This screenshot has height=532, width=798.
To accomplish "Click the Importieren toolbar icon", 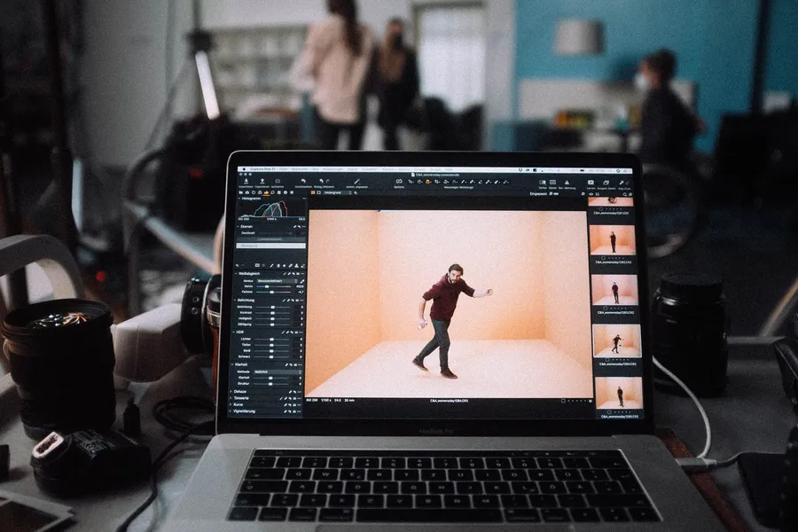I will 246,181.
